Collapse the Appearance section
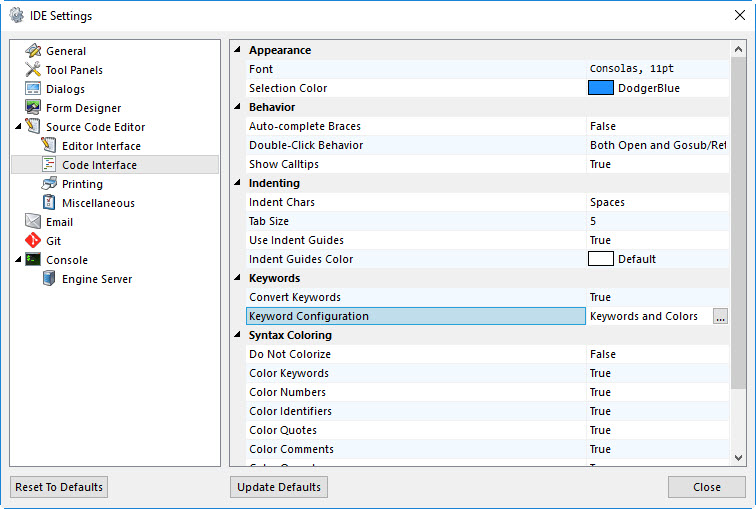This screenshot has width=756, height=509. pos(237,50)
